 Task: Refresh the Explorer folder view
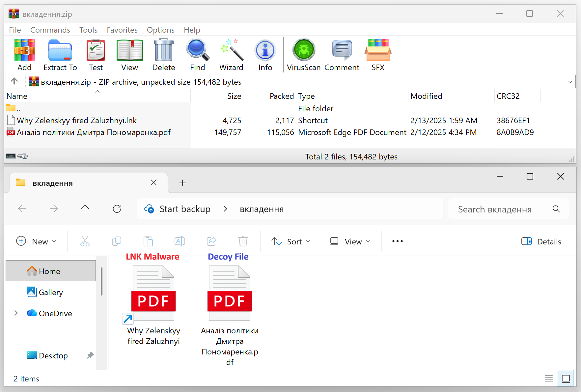tap(117, 209)
